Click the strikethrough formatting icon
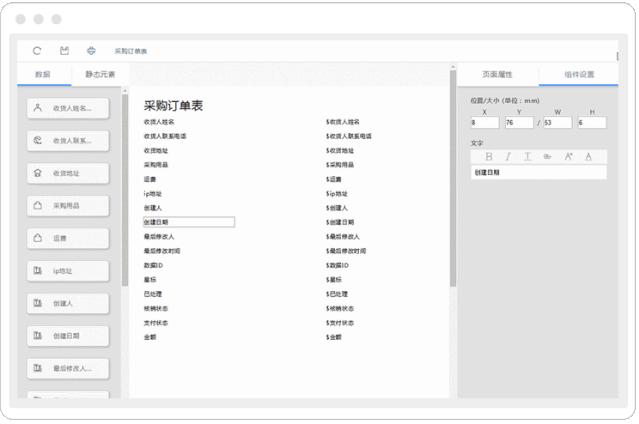The height and width of the screenshot is (424, 639). click(x=547, y=157)
